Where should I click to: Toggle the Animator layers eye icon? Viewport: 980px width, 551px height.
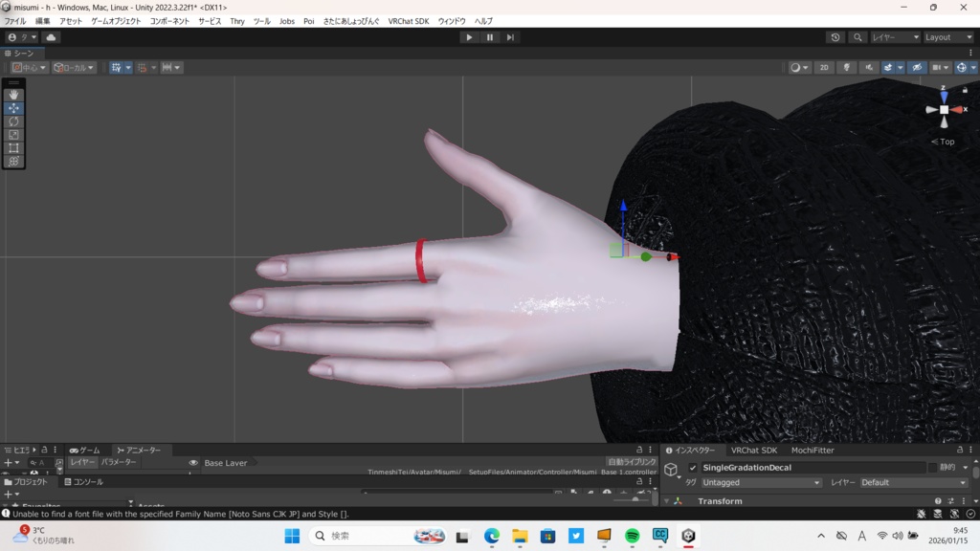(193, 463)
